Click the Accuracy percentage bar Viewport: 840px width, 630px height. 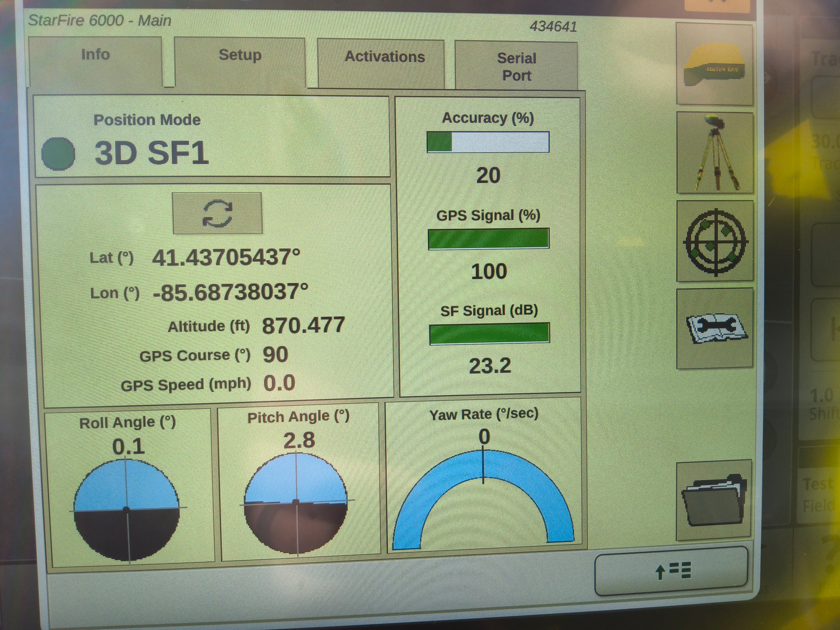(x=488, y=142)
